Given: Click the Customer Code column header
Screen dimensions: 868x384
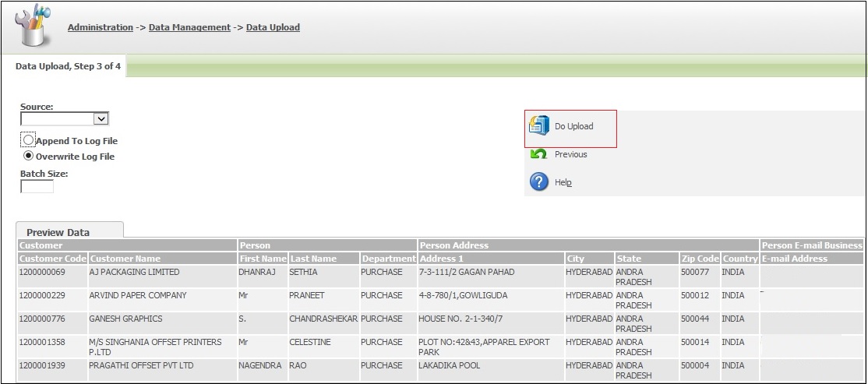Looking at the screenshot, I should 52,259.
